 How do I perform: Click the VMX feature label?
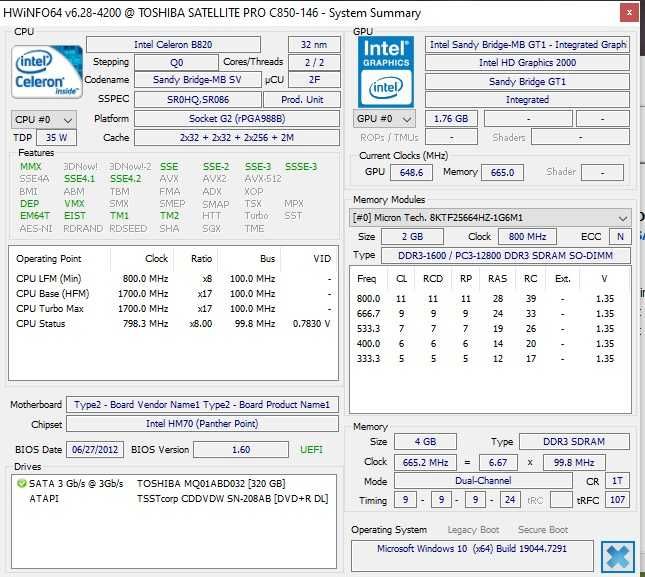pos(74,204)
